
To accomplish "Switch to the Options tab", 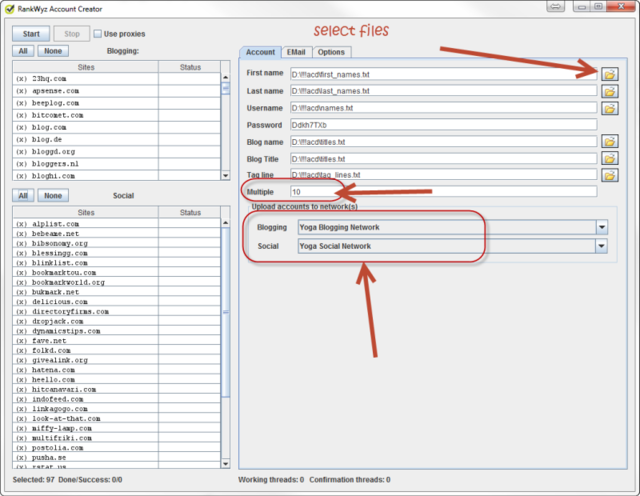I will point(331,52).
